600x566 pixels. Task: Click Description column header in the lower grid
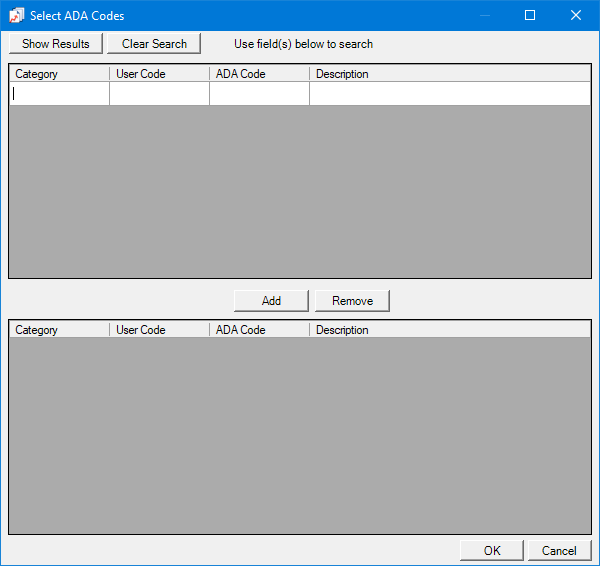pos(449,330)
